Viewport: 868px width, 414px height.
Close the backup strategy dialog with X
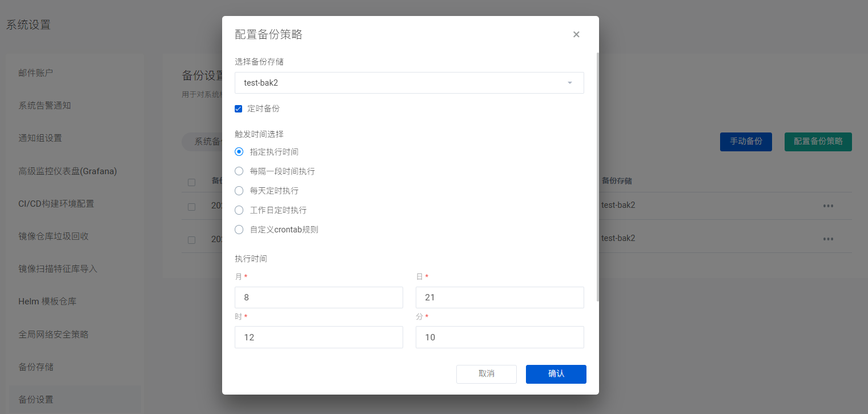point(576,34)
